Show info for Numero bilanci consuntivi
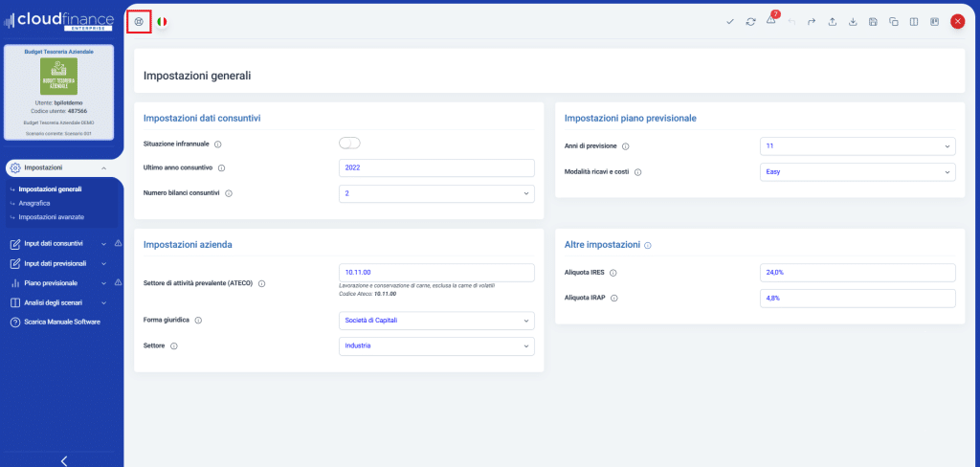980x467 pixels. tap(228, 194)
